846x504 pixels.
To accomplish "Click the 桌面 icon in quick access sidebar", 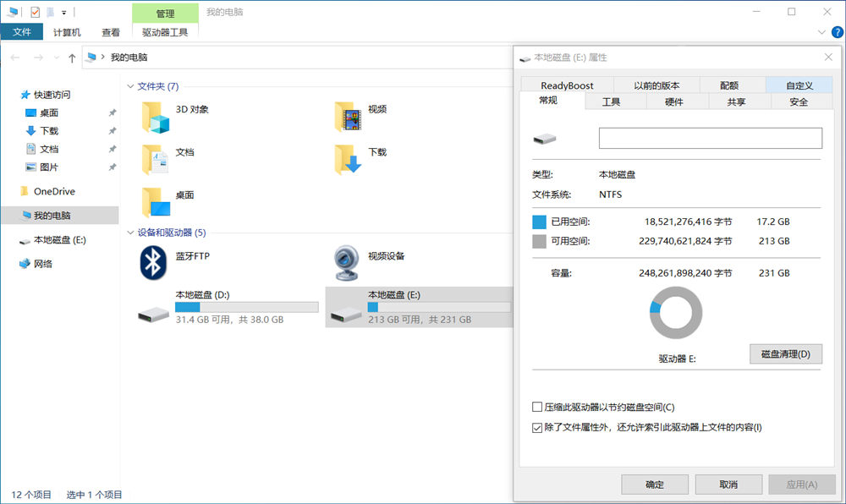I will point(30,112).
